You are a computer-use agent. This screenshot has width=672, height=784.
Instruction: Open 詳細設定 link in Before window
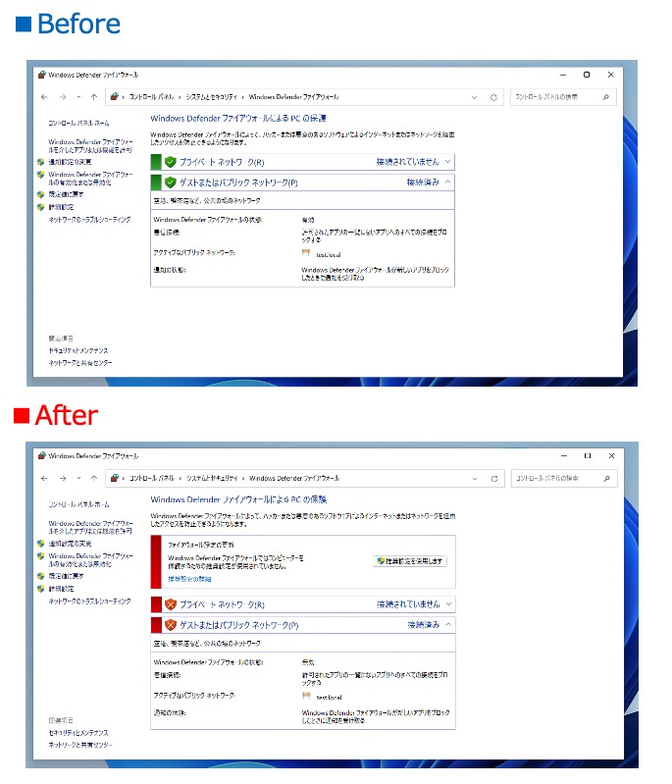point(61,206)
